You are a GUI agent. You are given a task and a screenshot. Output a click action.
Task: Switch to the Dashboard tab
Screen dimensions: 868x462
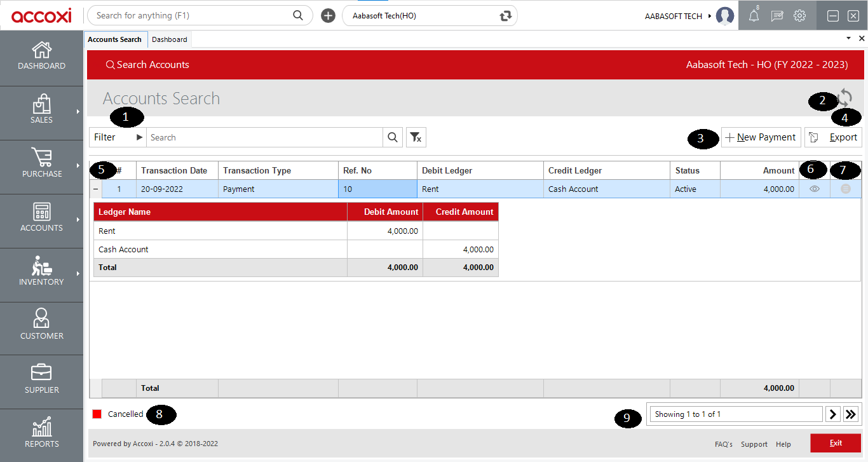tap(170, 39)
